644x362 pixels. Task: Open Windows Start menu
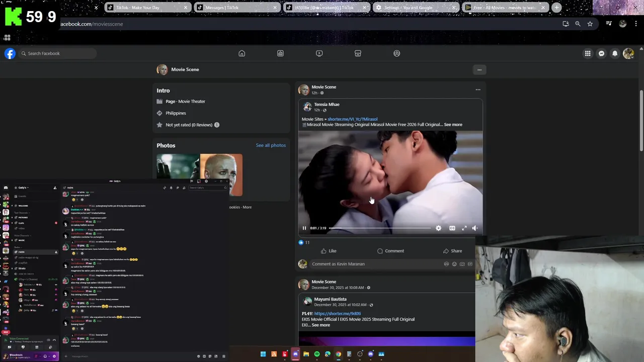click(263, 354)
